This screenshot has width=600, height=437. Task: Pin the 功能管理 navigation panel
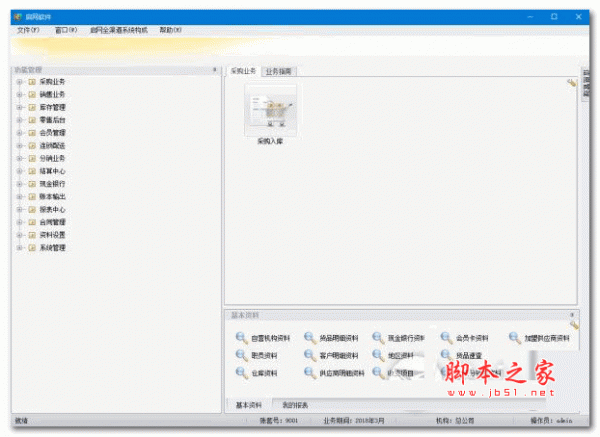215,70
